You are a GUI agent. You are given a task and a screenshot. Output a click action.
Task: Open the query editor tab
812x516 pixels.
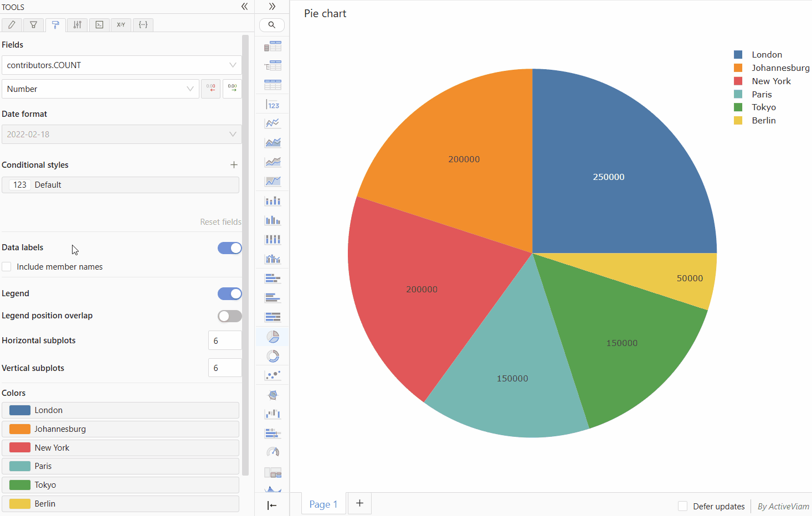tap(99, 24)
